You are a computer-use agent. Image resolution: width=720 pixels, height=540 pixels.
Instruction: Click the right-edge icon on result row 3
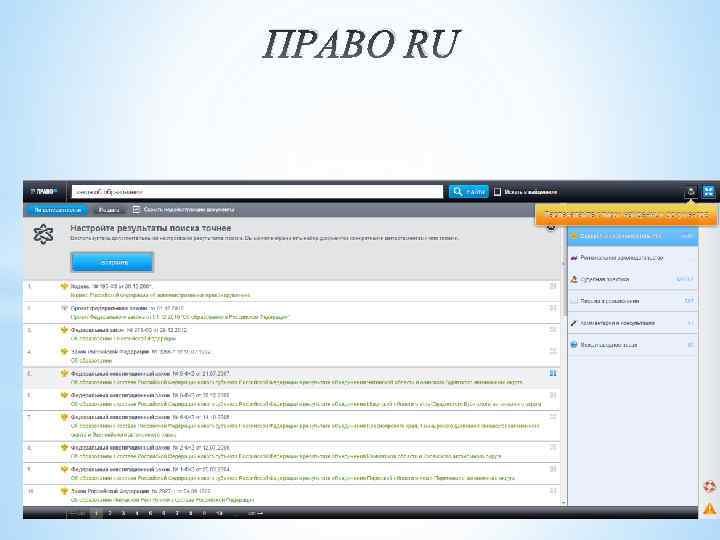click(x=553, y=330)
